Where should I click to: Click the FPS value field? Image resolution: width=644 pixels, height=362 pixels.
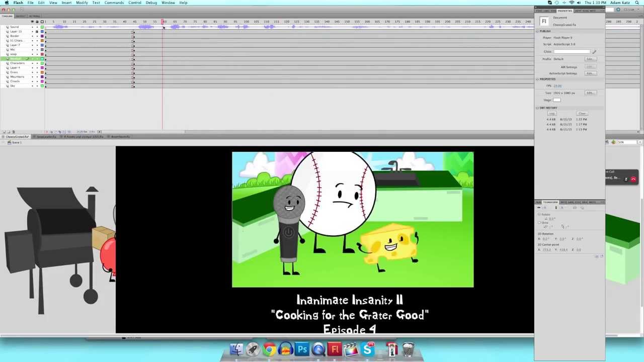[558, 86]
